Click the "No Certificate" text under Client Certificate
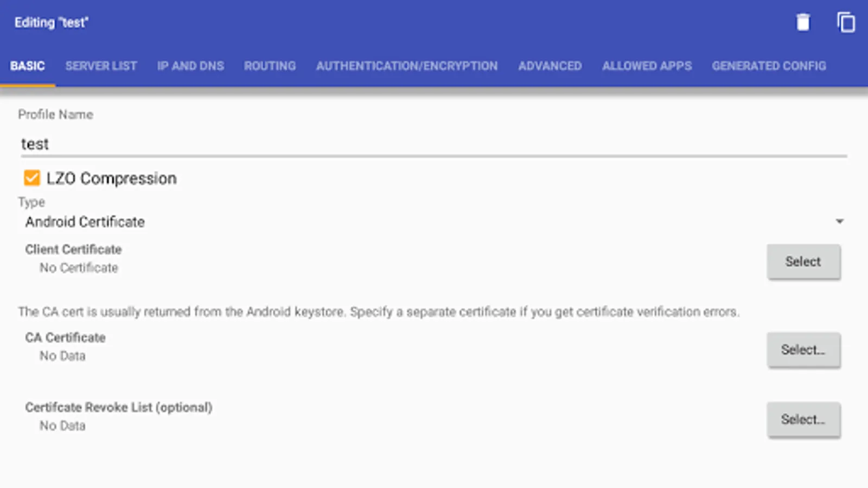 (x=79, y=268)
